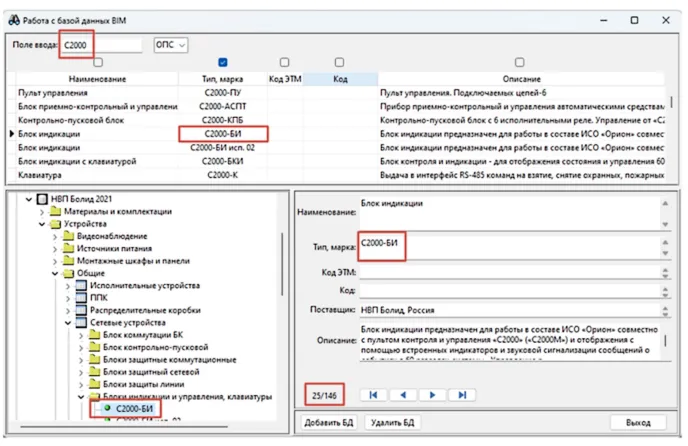The height and width of the screenshot is (446, 688).
Task: Click the Удалить БД button
Action: pos(393,424)
